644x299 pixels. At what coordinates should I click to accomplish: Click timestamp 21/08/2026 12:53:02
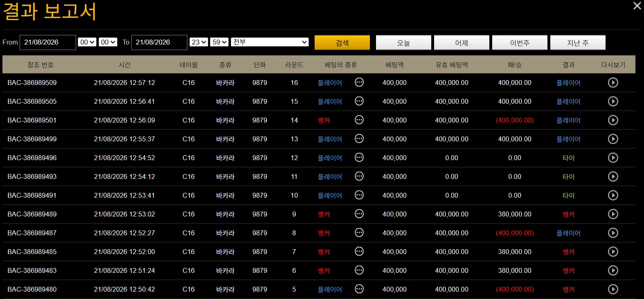(124, 214)
